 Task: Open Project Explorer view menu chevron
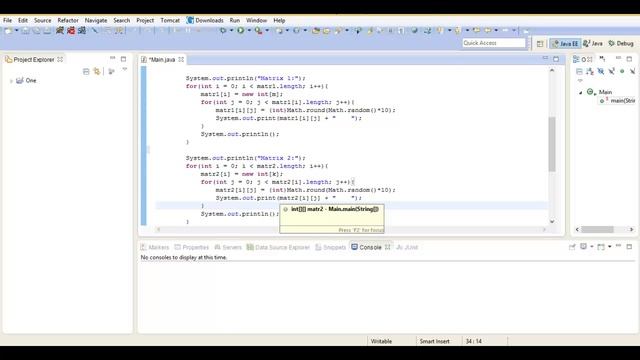[x=124, y=70]
